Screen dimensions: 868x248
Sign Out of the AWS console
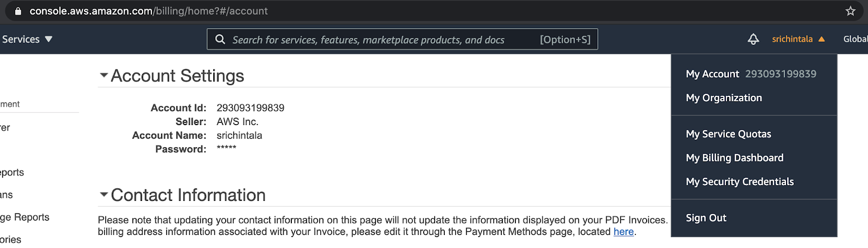click(706, 218)
